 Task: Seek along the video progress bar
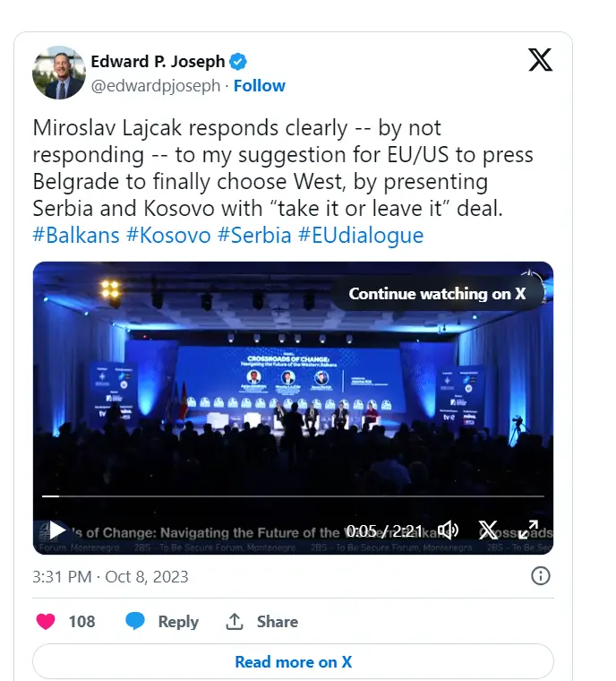pos(293,496)
